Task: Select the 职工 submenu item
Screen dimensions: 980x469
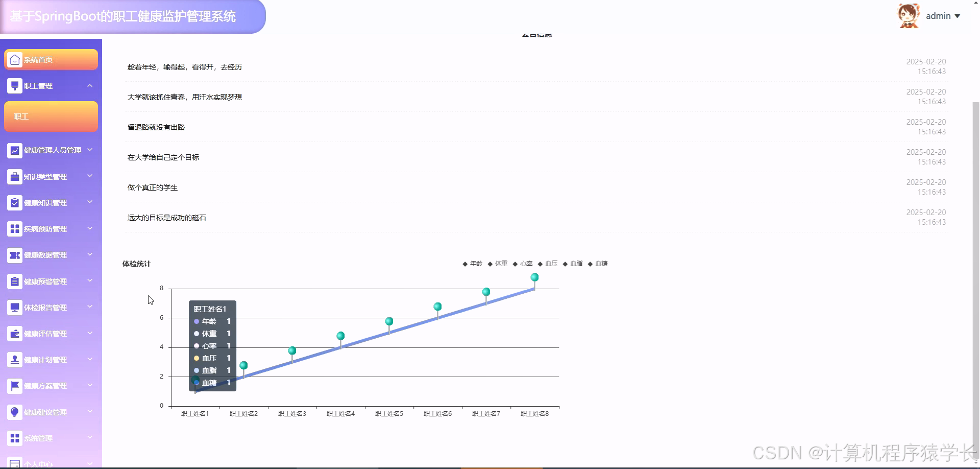Action: 51,116
